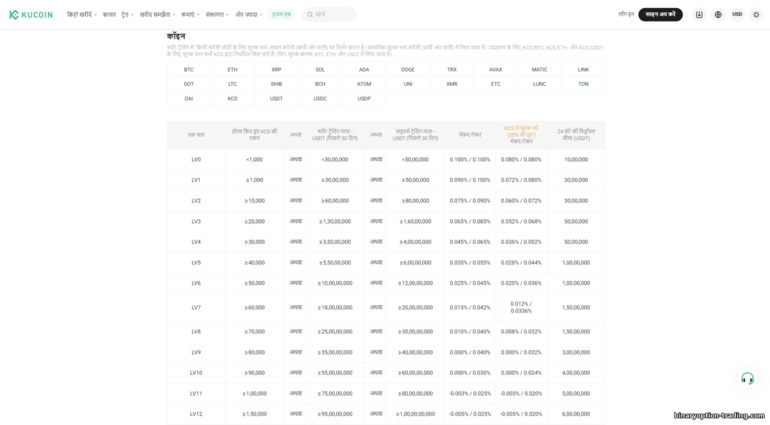Go to the KuCoin logo home
The width and height of the screenshot is (770, 425).
point(31,15)
